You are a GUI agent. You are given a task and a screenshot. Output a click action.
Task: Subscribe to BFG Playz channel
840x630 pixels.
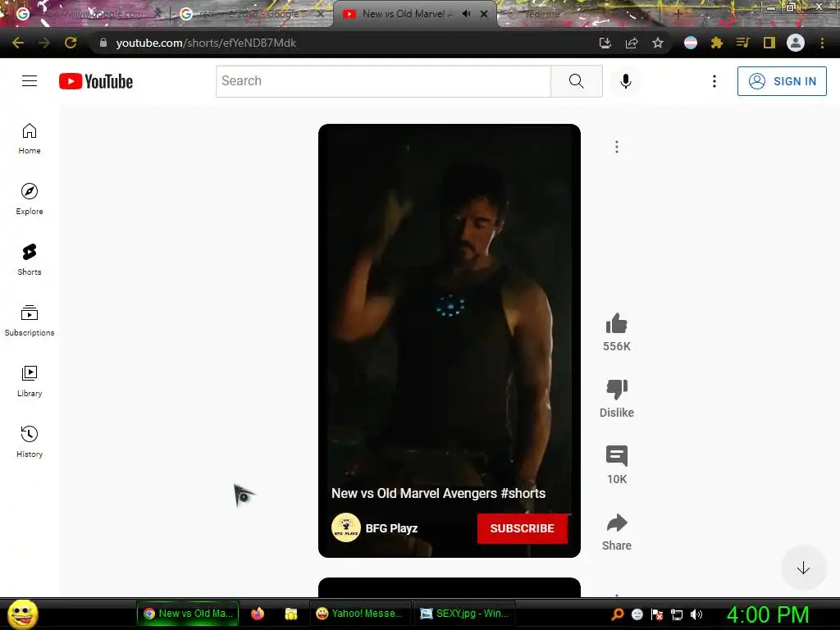click(x=523, y=528)
